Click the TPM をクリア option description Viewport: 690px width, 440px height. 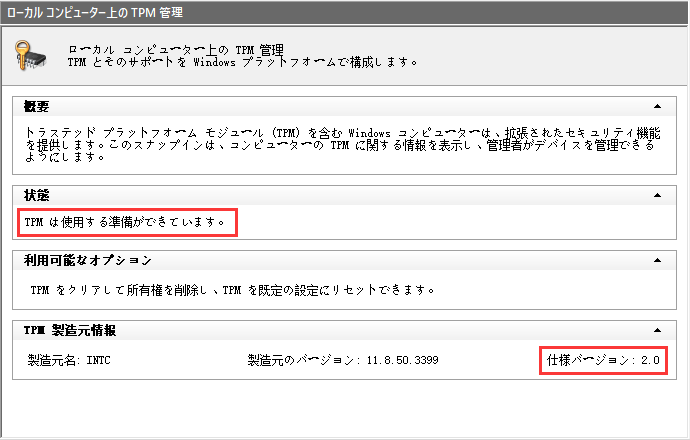232,291
